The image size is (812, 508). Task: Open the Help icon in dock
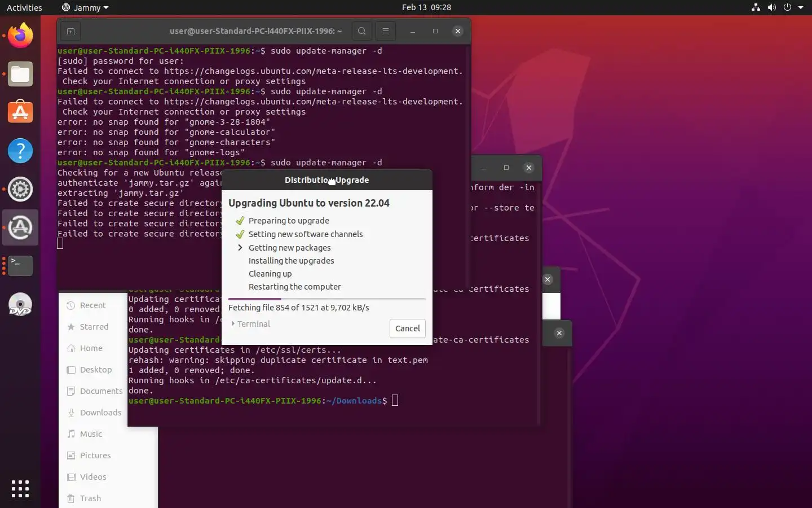pos(20,151)
